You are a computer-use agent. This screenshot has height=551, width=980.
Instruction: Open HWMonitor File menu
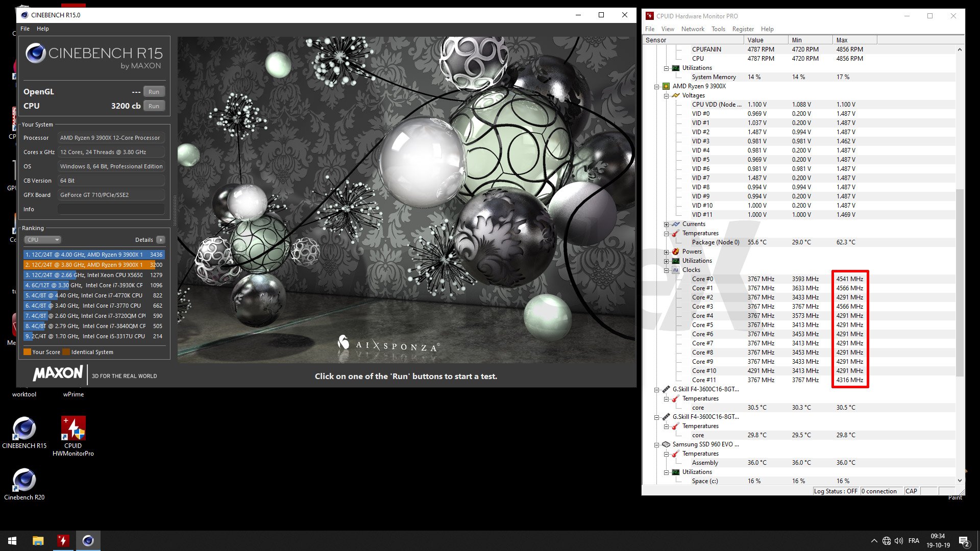(x=650, y=29)
